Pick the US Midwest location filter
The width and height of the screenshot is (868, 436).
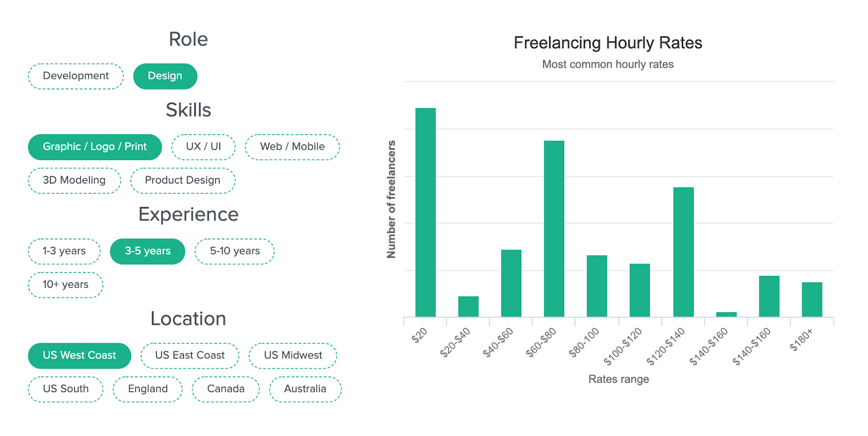(293, 356)
